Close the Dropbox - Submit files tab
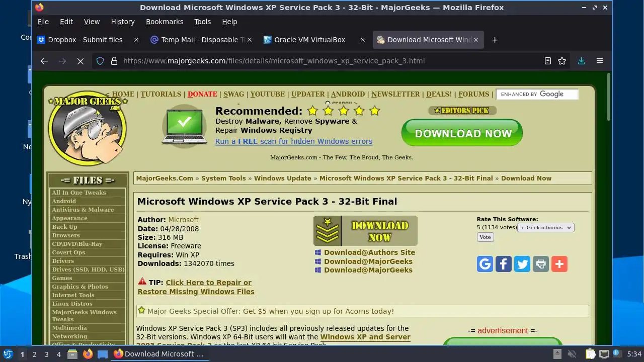Screen dimensions: 644x362 (x=136, y=40)
